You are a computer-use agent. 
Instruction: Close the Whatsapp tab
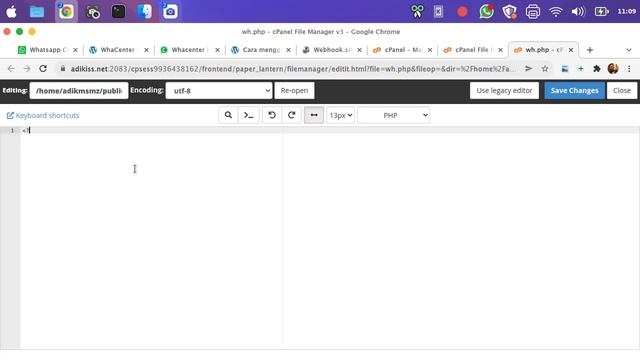[x=75, y=50]
